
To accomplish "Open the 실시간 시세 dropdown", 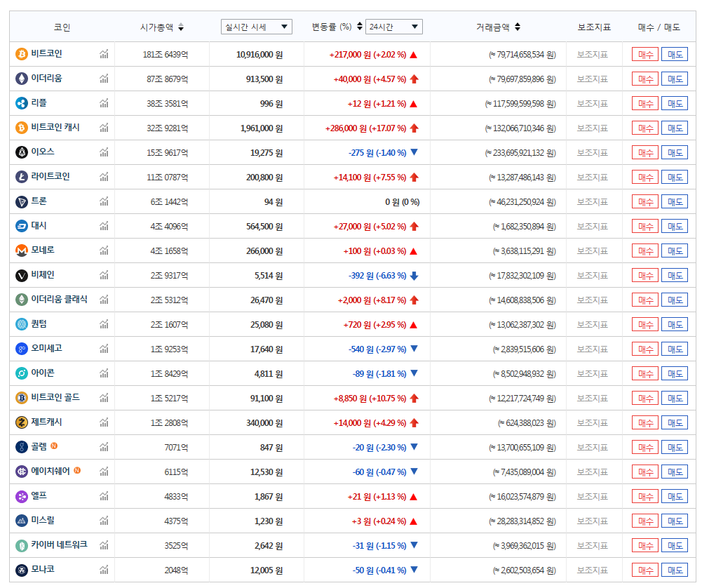I will click(256, 27).
